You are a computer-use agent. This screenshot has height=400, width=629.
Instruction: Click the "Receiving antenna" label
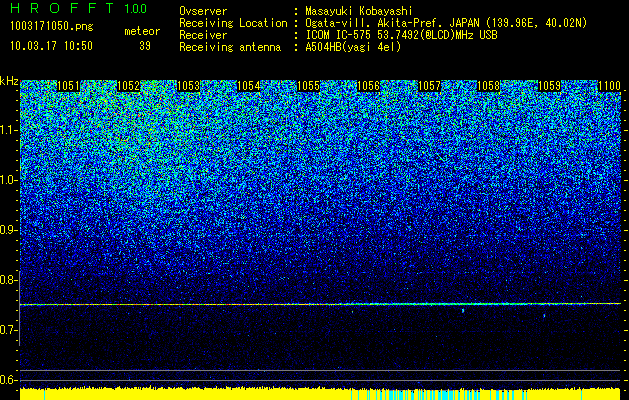[x=230, y=47]
